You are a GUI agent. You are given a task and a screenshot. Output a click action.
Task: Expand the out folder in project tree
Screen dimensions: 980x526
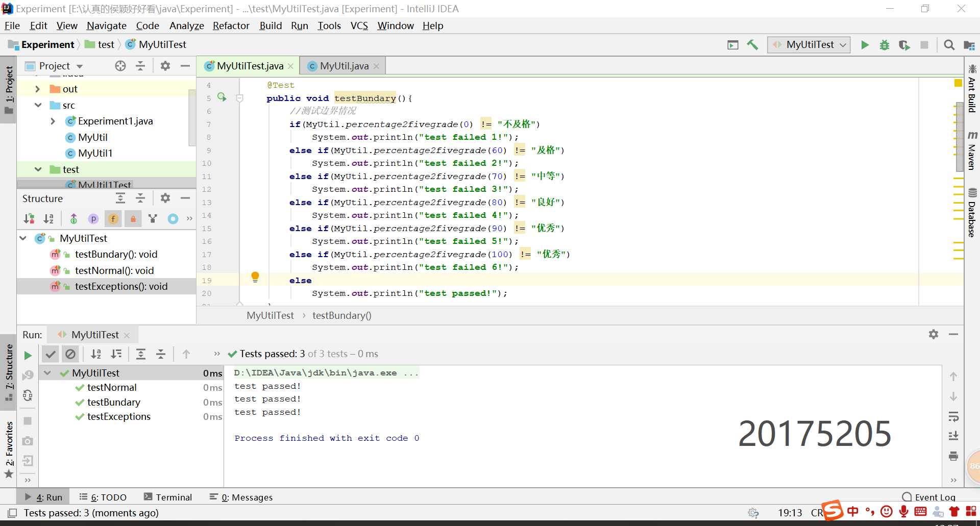pos(37,89)
